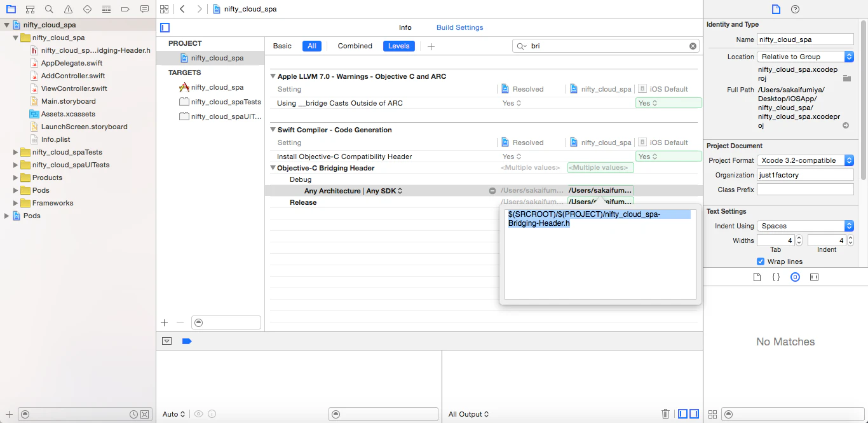Open the Breakpoint navigator icon
The height and width of the screenshot is (423, 868).
tap(125, 10)
